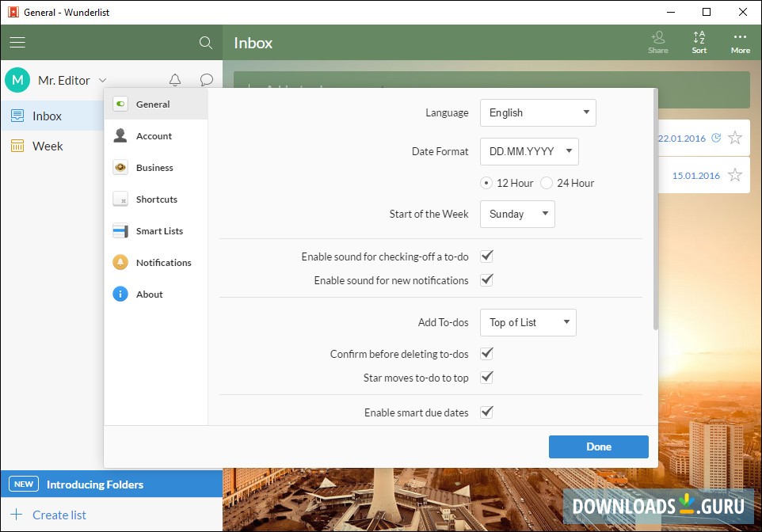Toggle Enable smart due dates
This screenshot has width=762, height=532.
[486, 412]
